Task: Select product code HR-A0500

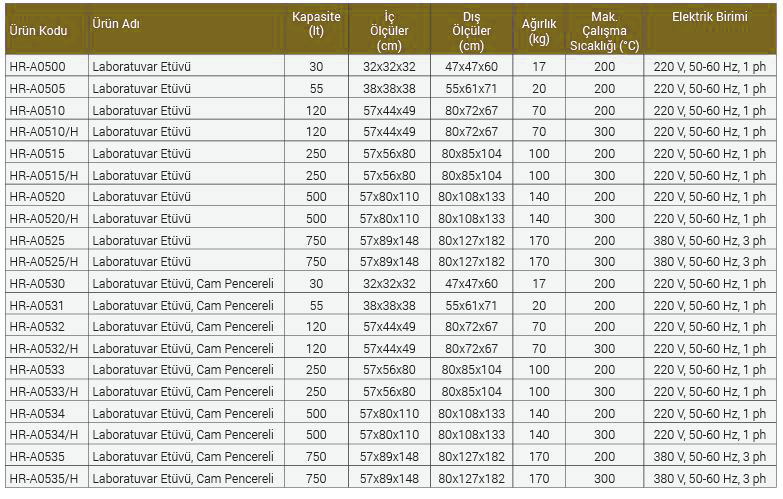Action: (x=37, y=67)
